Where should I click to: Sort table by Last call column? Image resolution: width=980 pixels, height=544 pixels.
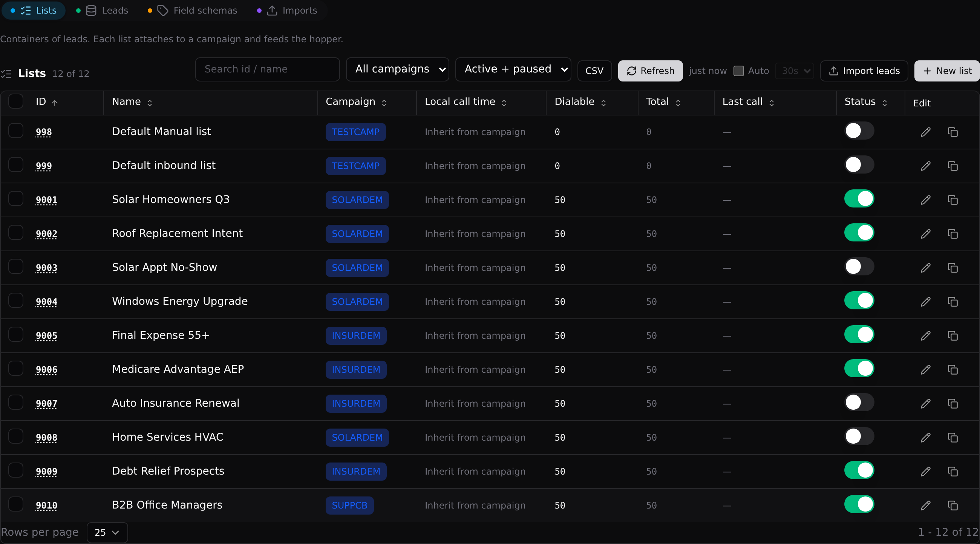tap(748, 102)
